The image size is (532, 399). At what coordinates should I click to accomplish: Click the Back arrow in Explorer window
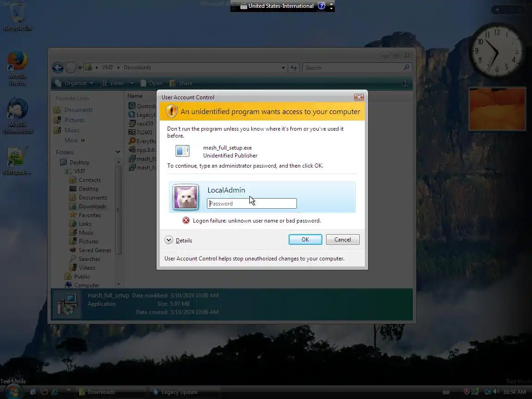(x=58, y=67)
